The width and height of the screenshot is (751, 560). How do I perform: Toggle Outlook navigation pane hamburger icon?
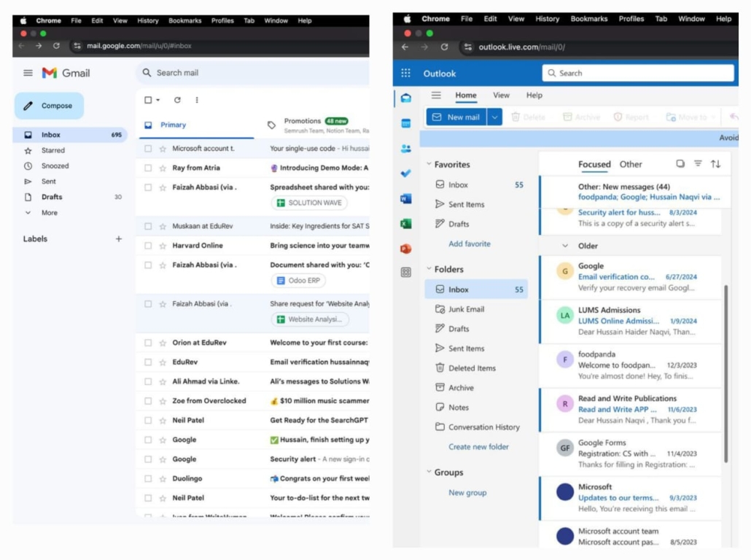[436, 95]
